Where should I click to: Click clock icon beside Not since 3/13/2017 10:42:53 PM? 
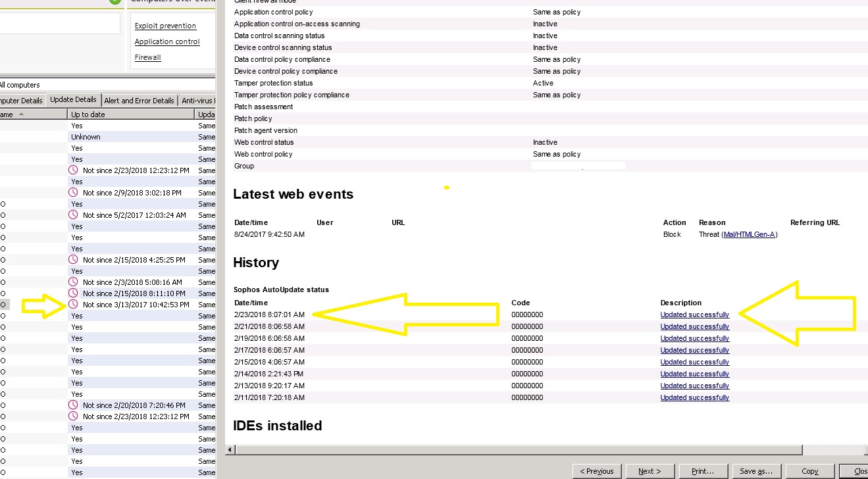74,305
